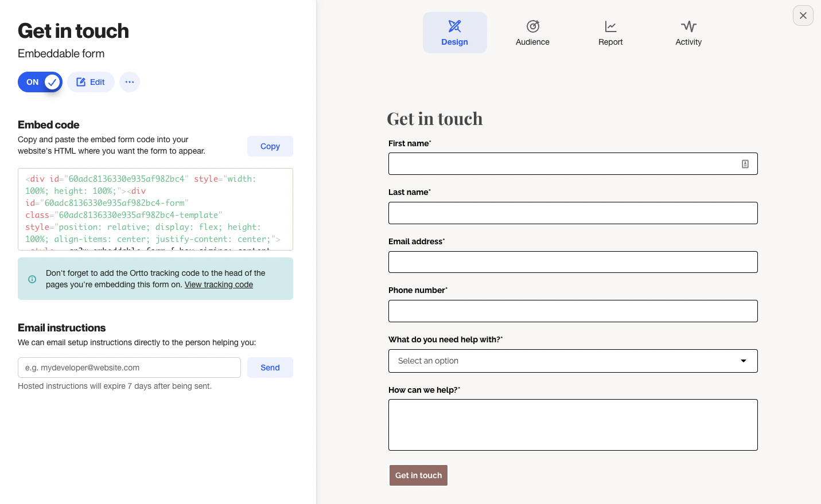The height and width of the screenshot is (504, 821).
Task: Click the First name input field
Action: 573,164
